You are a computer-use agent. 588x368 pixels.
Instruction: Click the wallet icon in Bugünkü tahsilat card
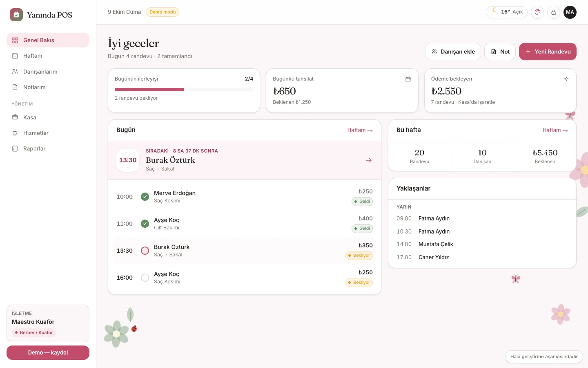click(408, 79)
